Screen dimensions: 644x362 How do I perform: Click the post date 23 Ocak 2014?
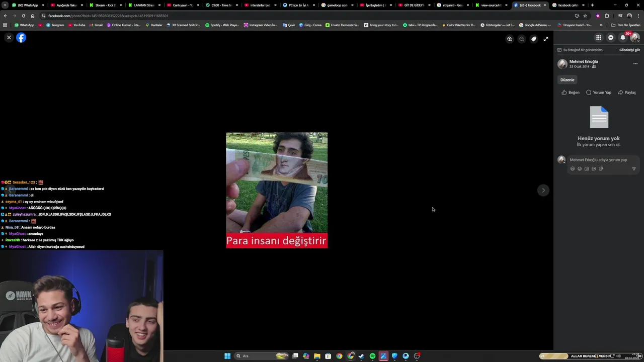click(x=579, y=66)
